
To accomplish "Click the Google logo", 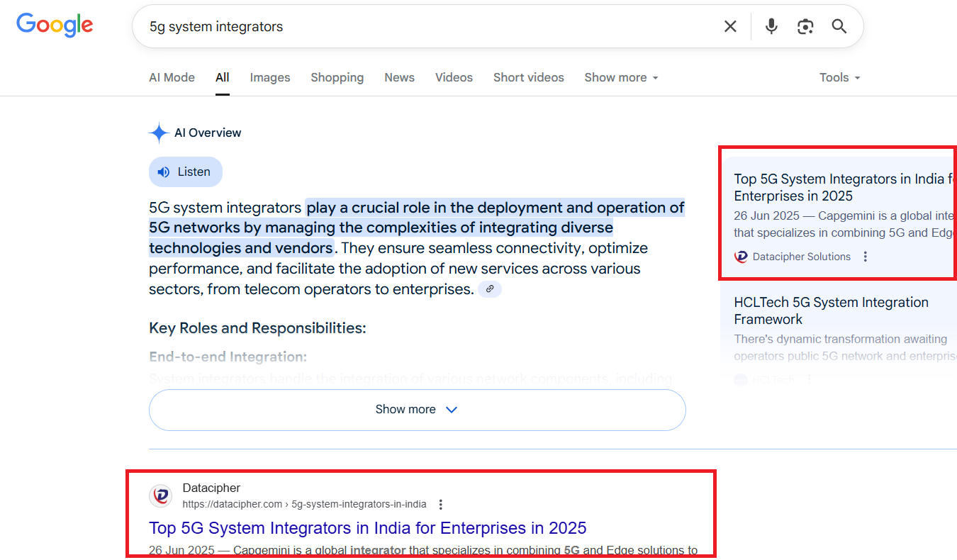I will (55, 26).
